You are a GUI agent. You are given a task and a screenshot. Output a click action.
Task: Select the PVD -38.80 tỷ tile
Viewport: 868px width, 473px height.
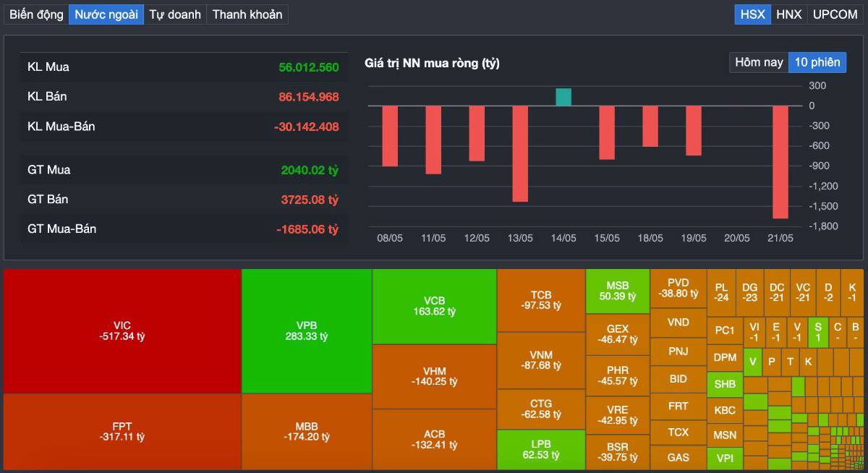point(678,289)
